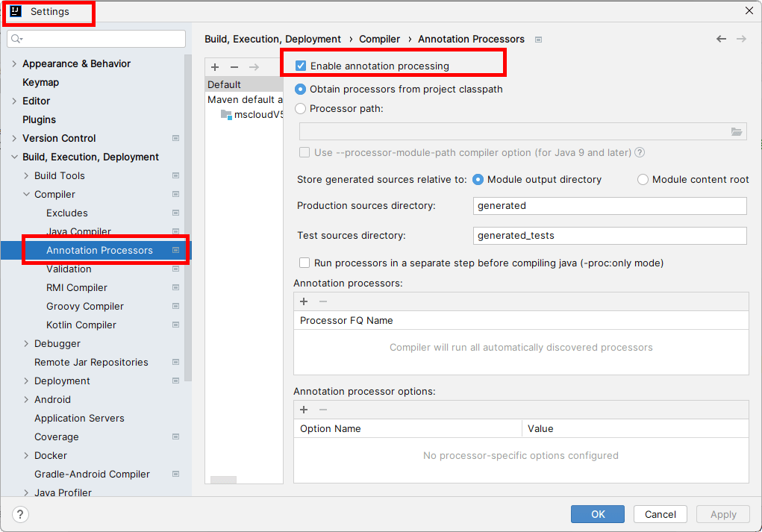This screenshot has height=532, width=762.
Task: Click the back navigation arrow
Action: [x=721, y=39]
